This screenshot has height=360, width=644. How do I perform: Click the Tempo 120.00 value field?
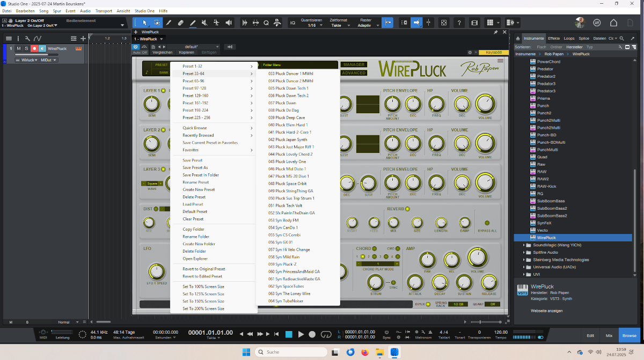(x=501, y=332)
